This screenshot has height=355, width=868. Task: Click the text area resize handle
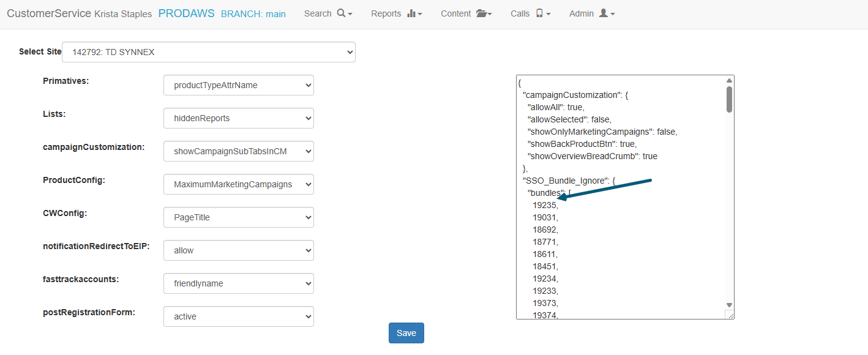pyautogui.click(x=730, y=315)
